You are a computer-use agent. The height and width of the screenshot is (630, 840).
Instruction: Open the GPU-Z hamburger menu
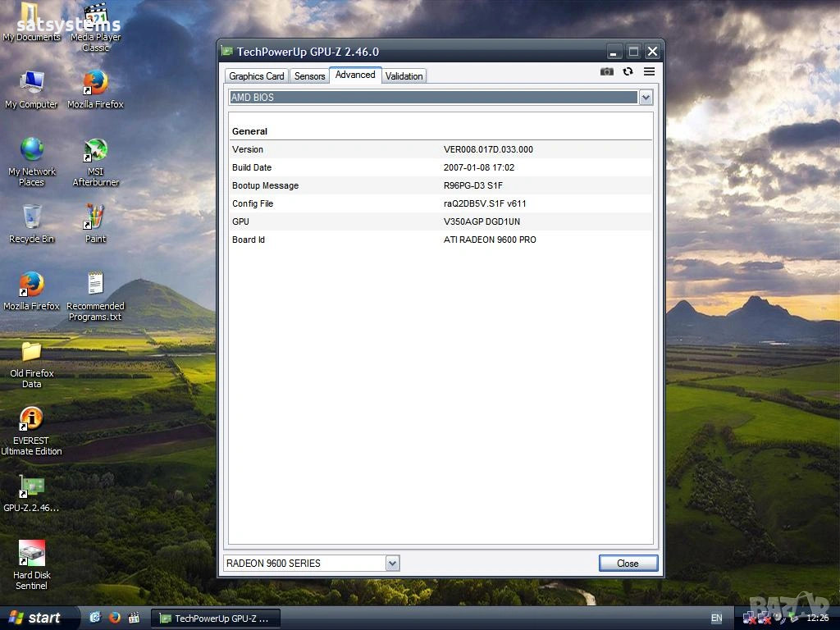pos(649,72)
